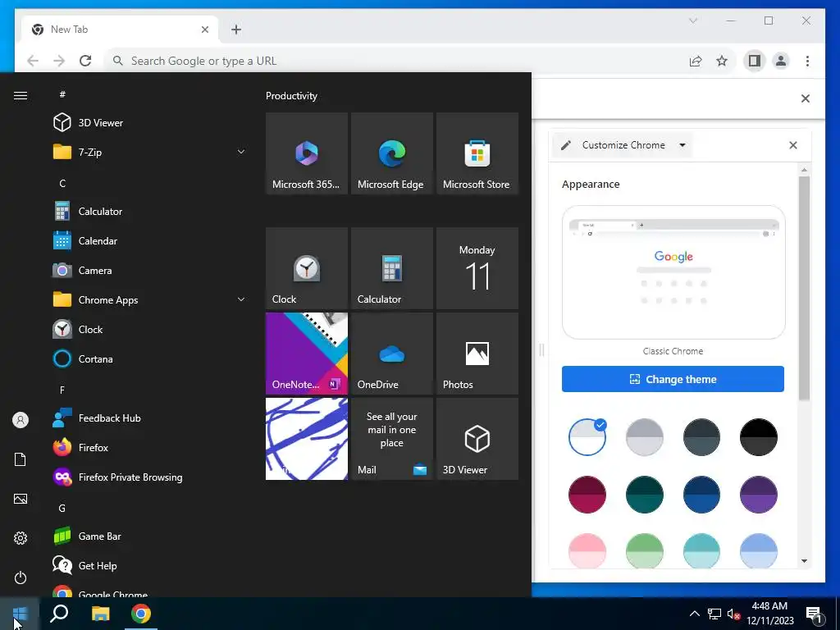
Task: Open Pictures from the Start sidebar
Action: tap(21, 499)
